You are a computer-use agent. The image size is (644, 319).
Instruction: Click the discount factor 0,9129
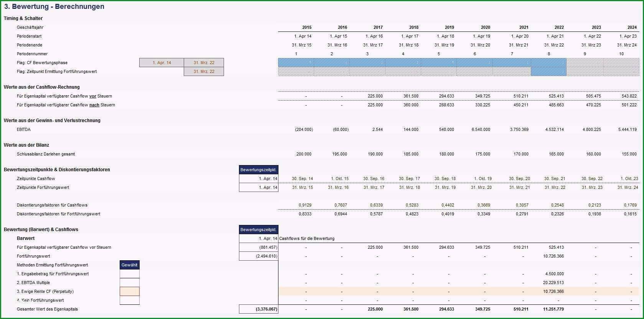[305, 205]
